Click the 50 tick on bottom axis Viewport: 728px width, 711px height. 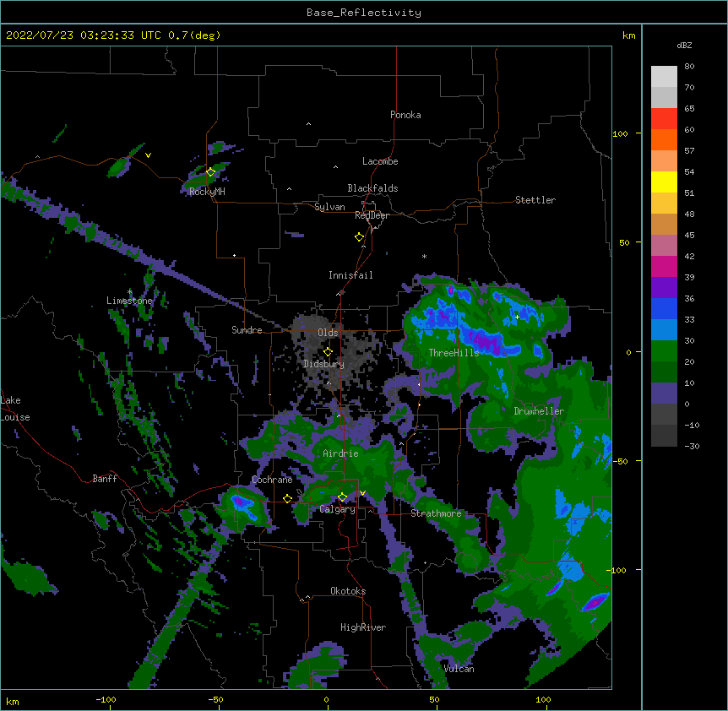[x=434, y=699]
